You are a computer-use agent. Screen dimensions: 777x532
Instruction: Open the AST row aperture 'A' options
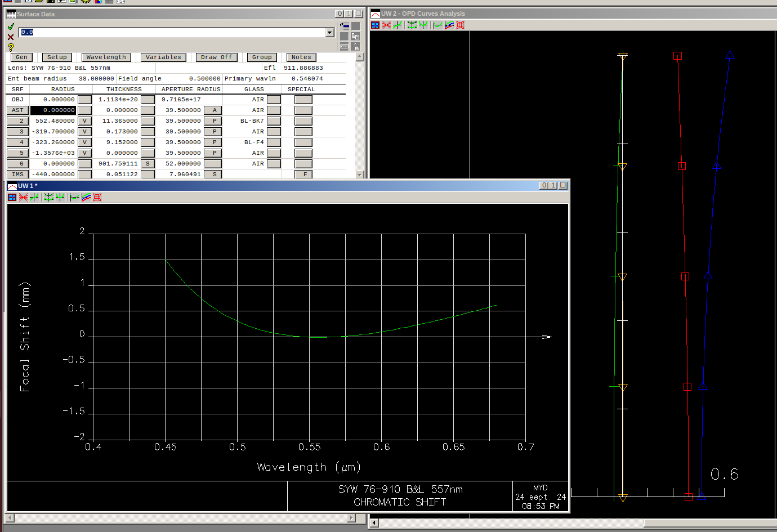pos(214,110)
